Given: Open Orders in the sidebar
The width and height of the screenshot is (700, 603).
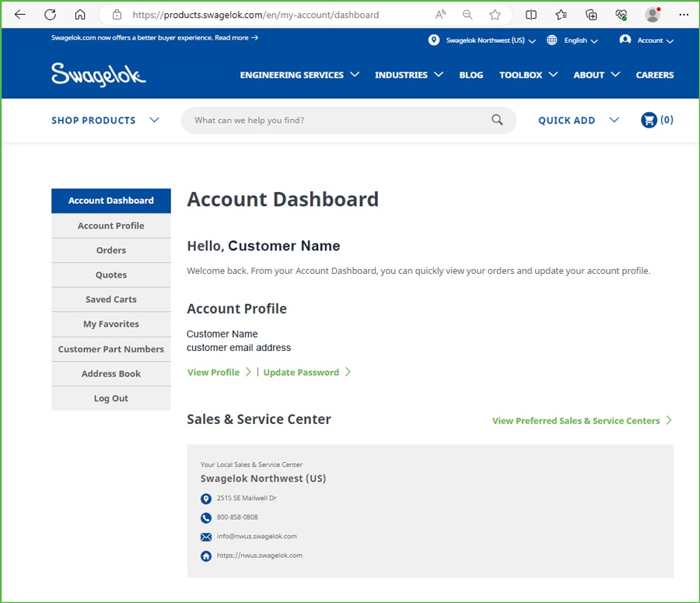Looking at the screenshot, I should (111, 250).
